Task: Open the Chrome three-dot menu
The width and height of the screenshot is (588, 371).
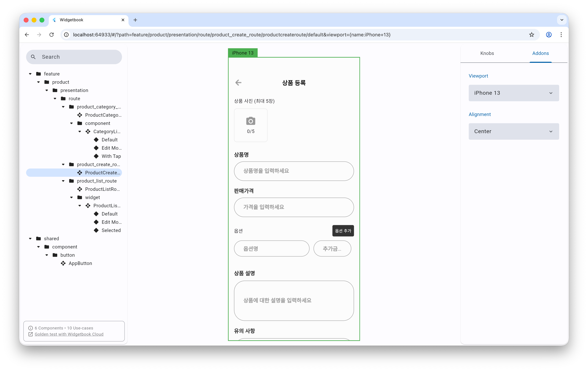Action: (x=561, y=35)
